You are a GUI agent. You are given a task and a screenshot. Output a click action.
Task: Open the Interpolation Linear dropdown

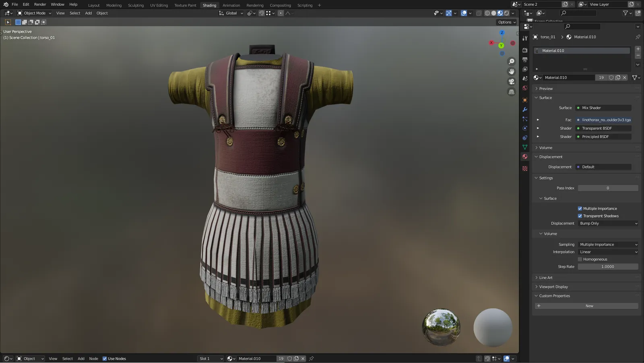point(608,252)
